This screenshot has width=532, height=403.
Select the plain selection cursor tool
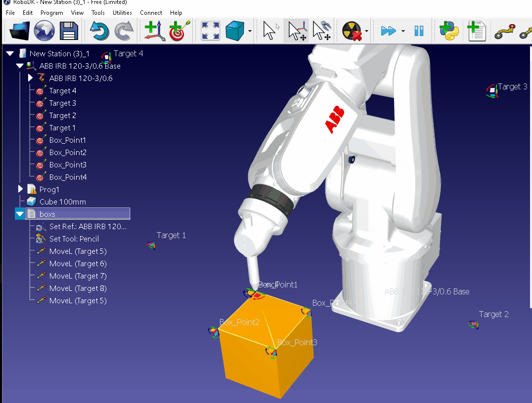coord(271,31)
